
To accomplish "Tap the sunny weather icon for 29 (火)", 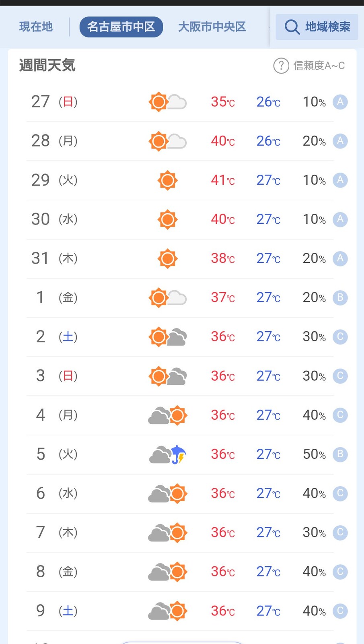I will click(167, 180).
